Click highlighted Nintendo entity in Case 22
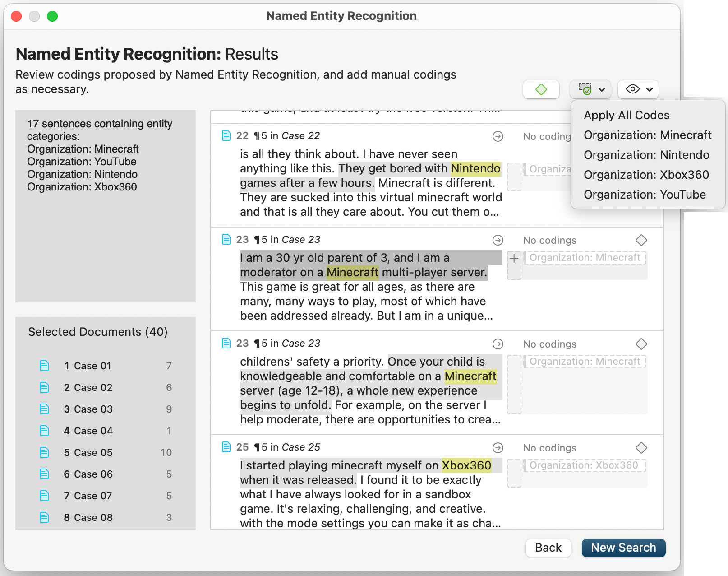This screenshot has height=576, width=728. pyautogui.click(x=475, y=168)
